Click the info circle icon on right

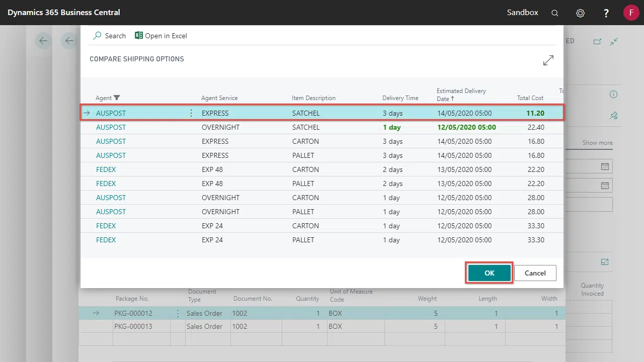613,95
